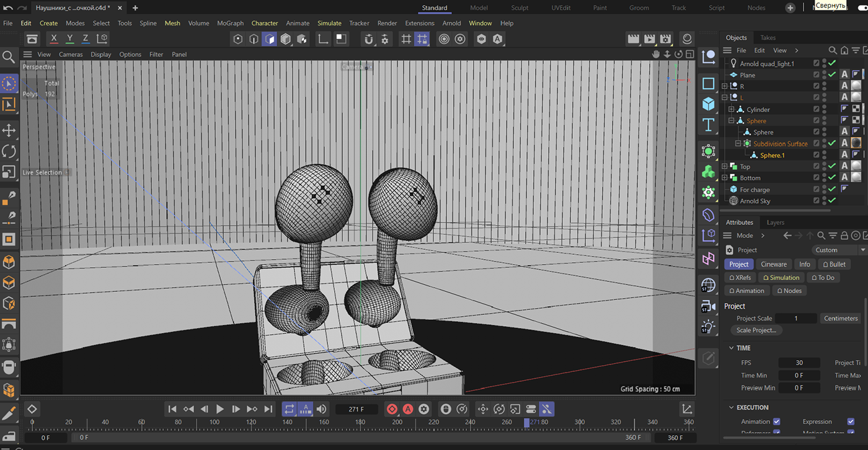Disable the Subdivision Surface green checkmark
Viewport: 868px width, 450px height.
click(832, 143)
